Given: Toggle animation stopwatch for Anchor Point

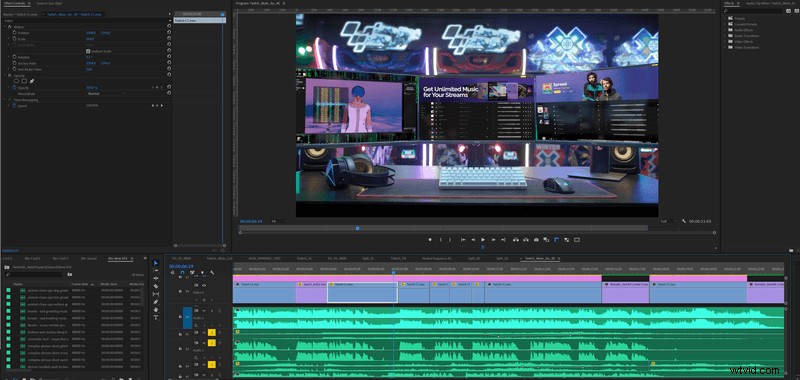Looking at the screenshot, I should (x=14, y=63).
